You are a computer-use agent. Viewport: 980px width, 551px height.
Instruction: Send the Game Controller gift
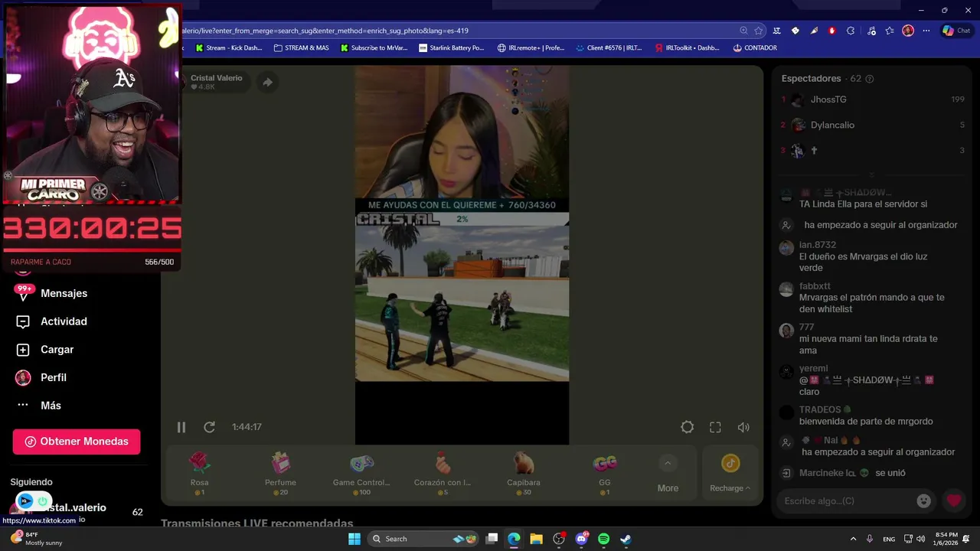361,472
